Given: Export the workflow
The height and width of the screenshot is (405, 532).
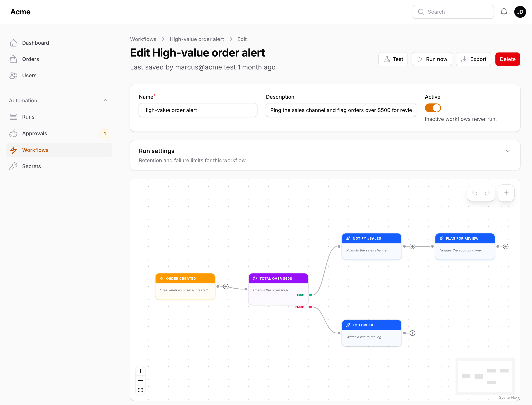Looking at the screenshot, I should point(473,59).
